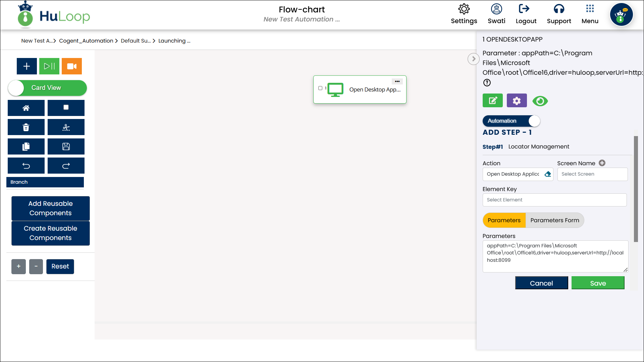Click the floppy disk save icon

pyautogui.click(x=66, y=146)
